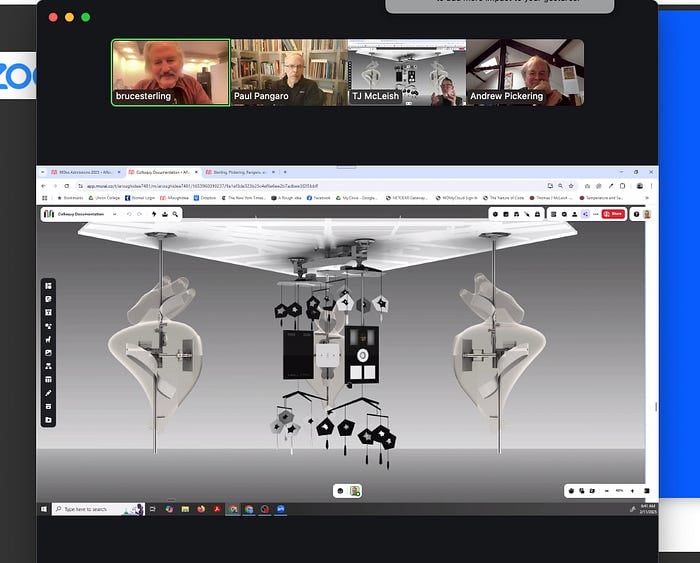Open File Explorer from the taskbar

click(x=185, y=509)
